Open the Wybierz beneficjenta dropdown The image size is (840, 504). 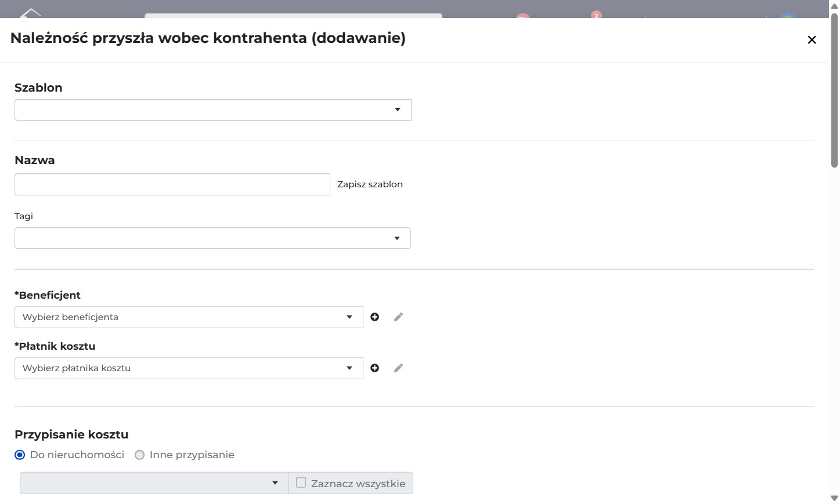tap(189, 317)
